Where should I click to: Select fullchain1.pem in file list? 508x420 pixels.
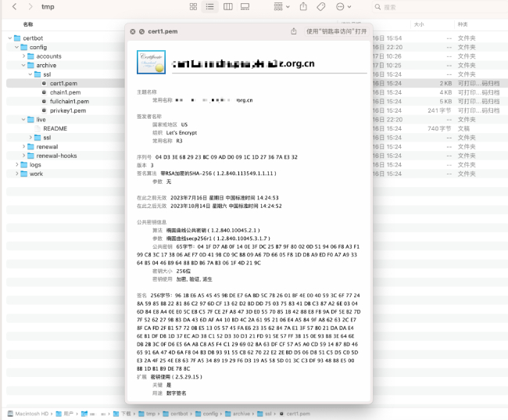pyautogui.click(x=68, y=101)
